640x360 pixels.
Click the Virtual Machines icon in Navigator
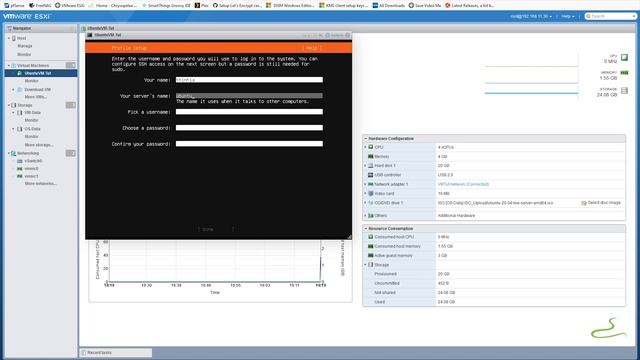pos(13,65)
